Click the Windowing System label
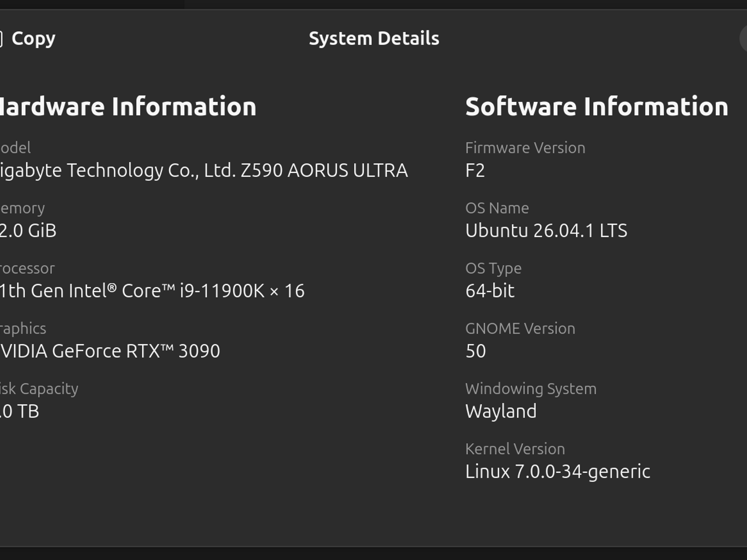The width and height of the screenshot is (747, 560). point(531,389)
